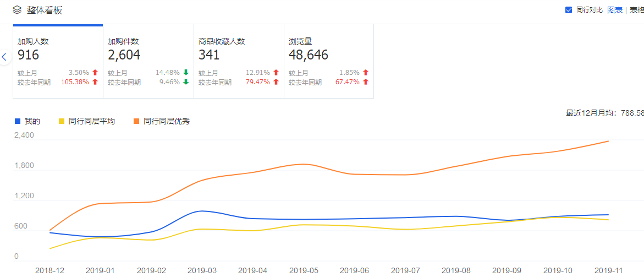Click the blue 我的 legend color square

click(x=18, y=121)
